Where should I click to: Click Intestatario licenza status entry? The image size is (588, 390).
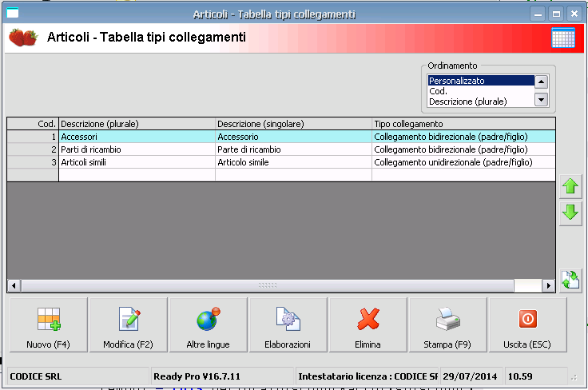tap(367, 376)
